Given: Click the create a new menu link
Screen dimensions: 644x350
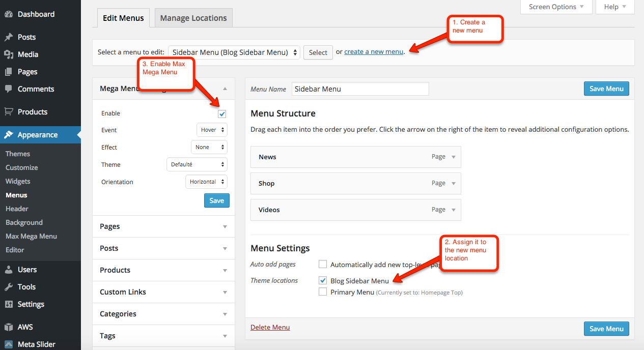Looking at the screenshot, I should [x=374, y=51].
